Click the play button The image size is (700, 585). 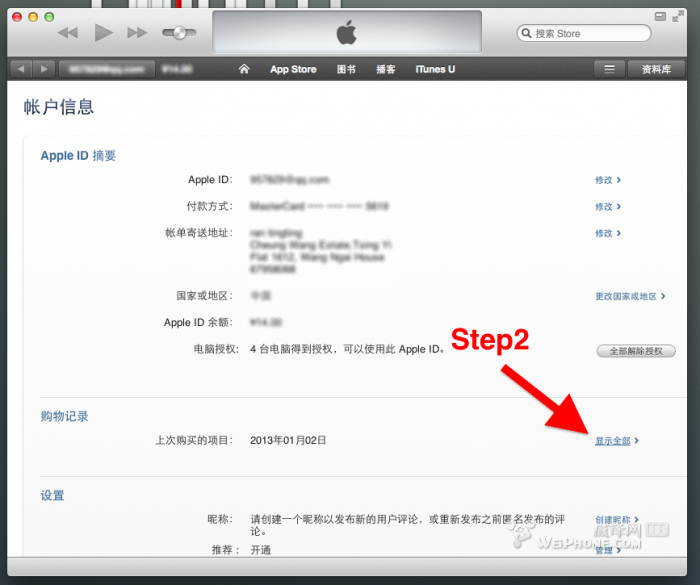pos(104,33)
